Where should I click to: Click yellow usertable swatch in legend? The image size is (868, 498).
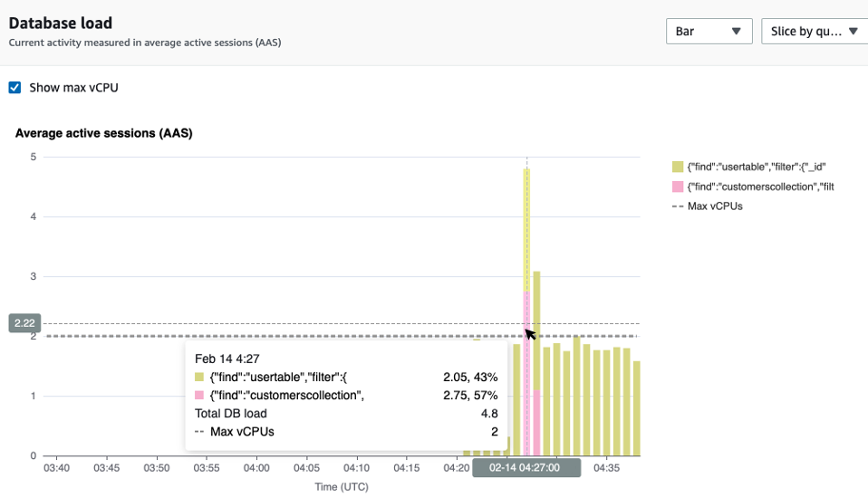pyautogui.click(x=677, y=167)
